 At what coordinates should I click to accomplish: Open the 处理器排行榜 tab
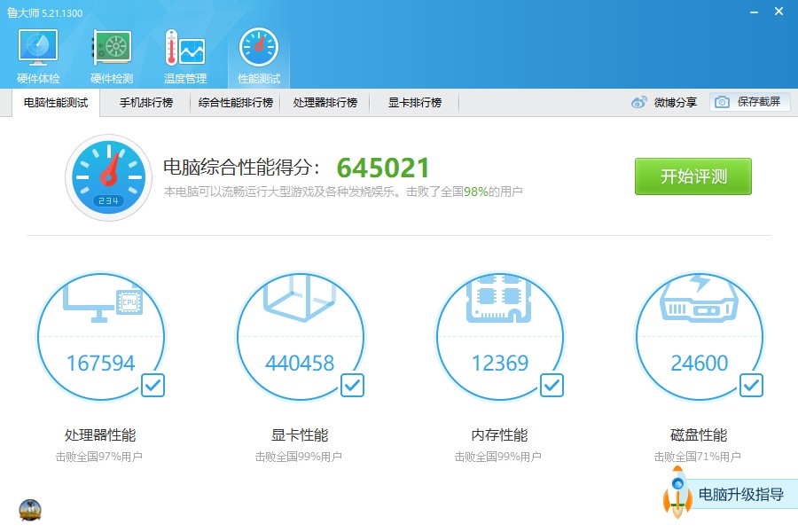pyautogui.click(x=325, y=103)
